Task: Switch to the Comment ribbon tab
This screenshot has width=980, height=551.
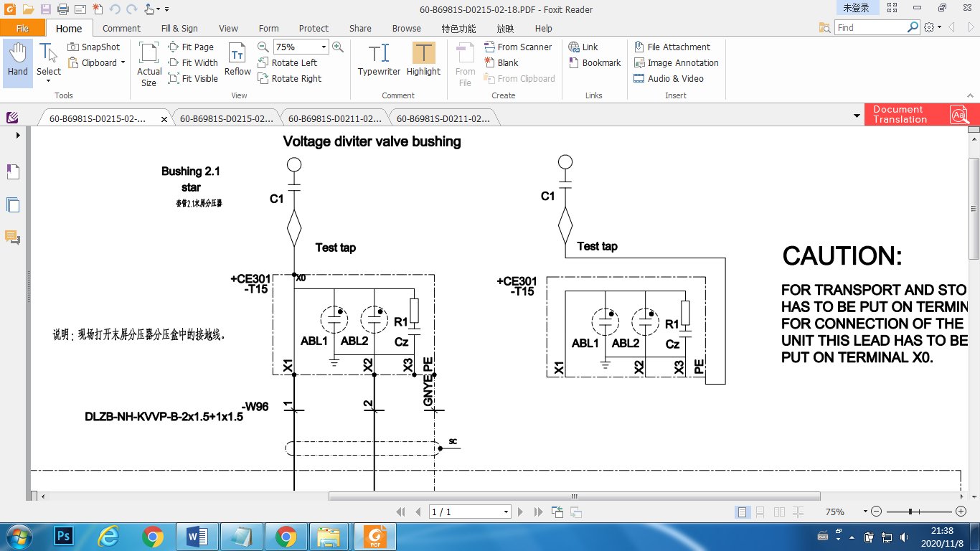Action: (x=121, y=28)
